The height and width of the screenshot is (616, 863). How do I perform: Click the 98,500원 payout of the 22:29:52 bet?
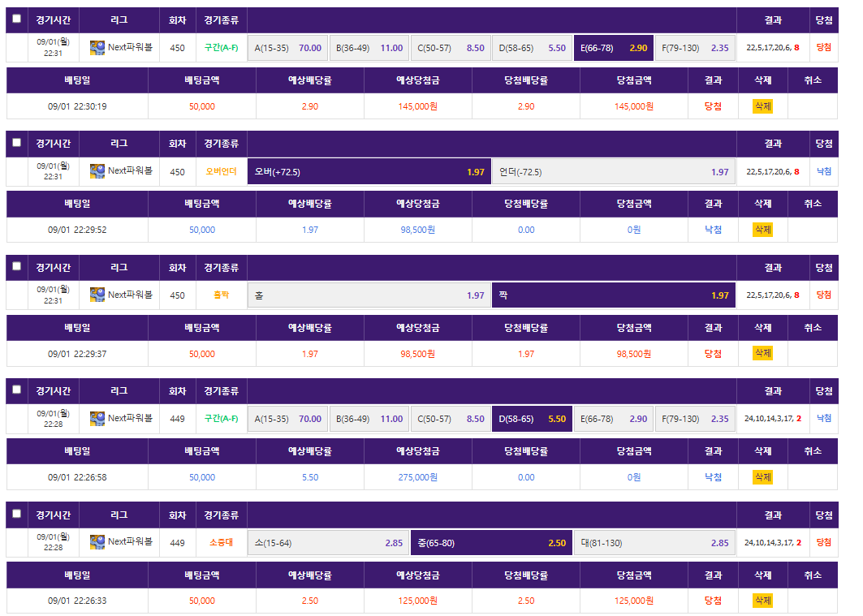418,230
